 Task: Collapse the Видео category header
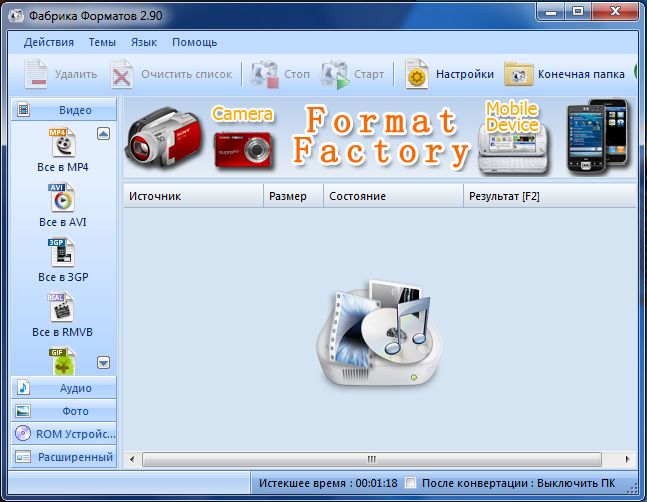coord(64,110)
